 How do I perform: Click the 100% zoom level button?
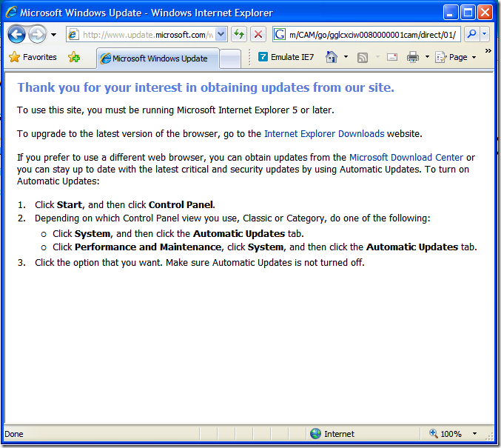(x=445, y=434)
